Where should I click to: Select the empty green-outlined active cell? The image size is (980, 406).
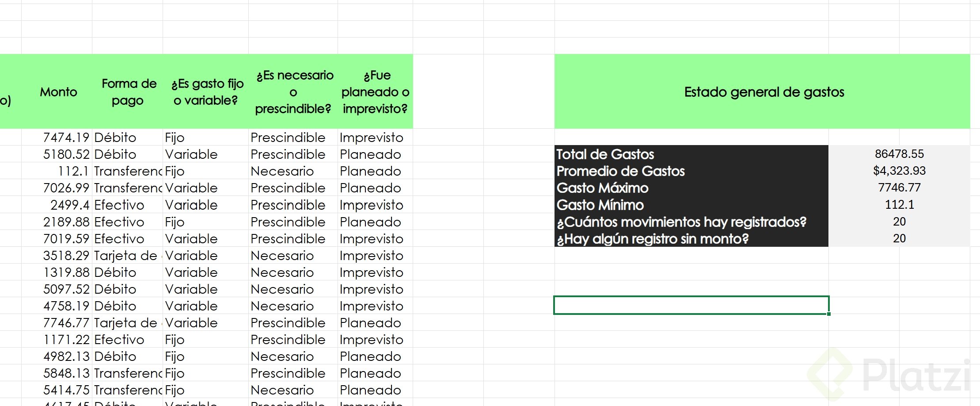[691, 305]
